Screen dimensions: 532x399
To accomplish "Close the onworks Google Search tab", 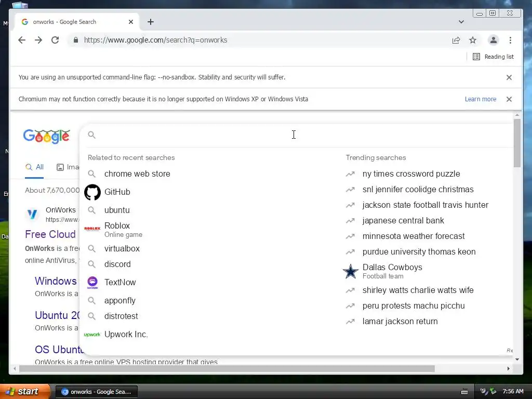I will tap(131, 22).
